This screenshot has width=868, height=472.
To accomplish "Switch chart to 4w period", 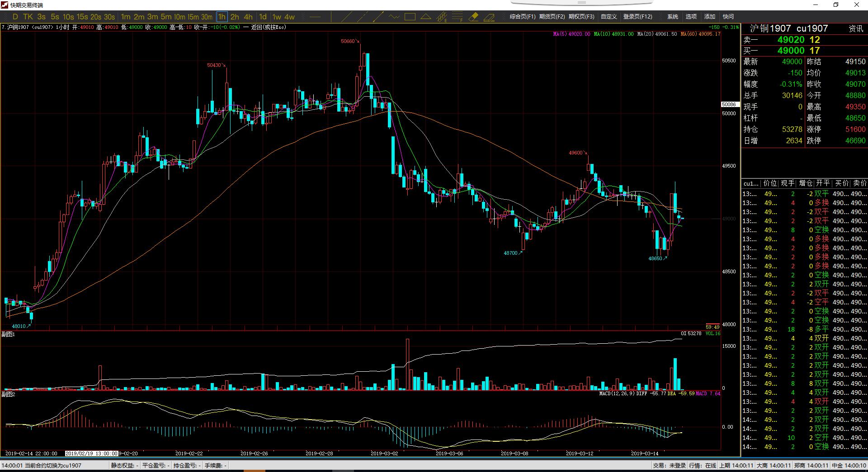I will click(x=290, y=17).
